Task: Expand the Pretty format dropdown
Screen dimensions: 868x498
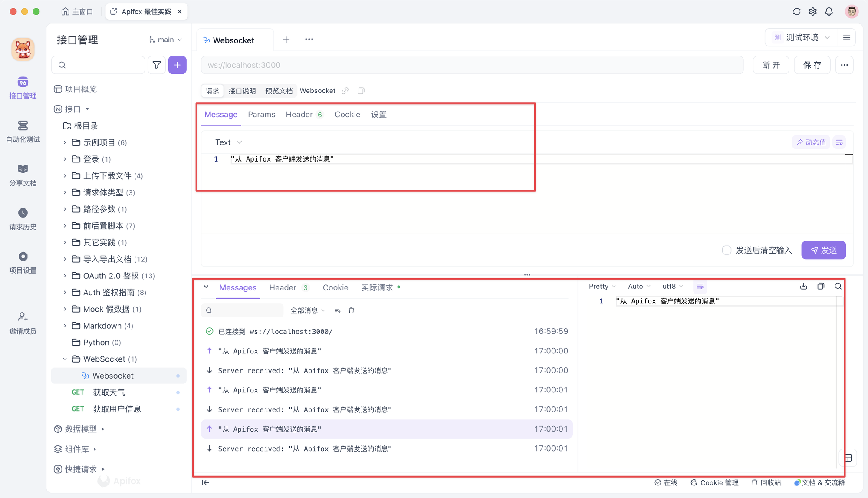Action: coord(602,287)
